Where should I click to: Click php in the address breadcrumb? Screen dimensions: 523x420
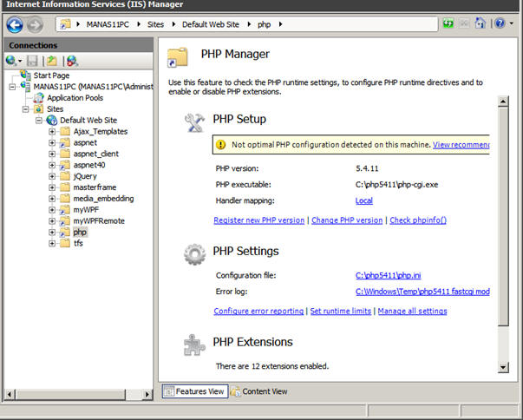(x=264, y=24)
